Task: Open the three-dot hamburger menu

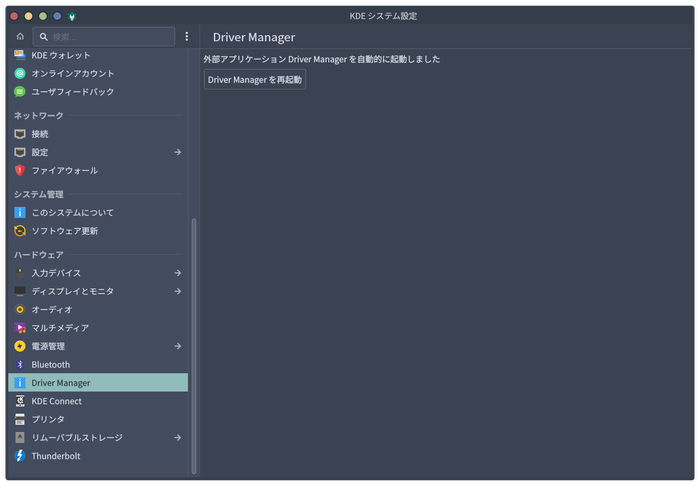Action: (187, 37)
